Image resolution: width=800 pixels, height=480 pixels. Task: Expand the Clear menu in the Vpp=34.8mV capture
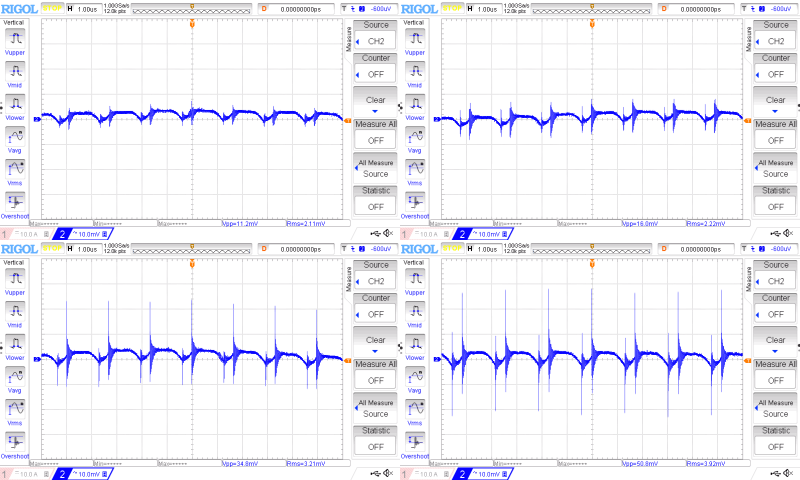point(375,340)
